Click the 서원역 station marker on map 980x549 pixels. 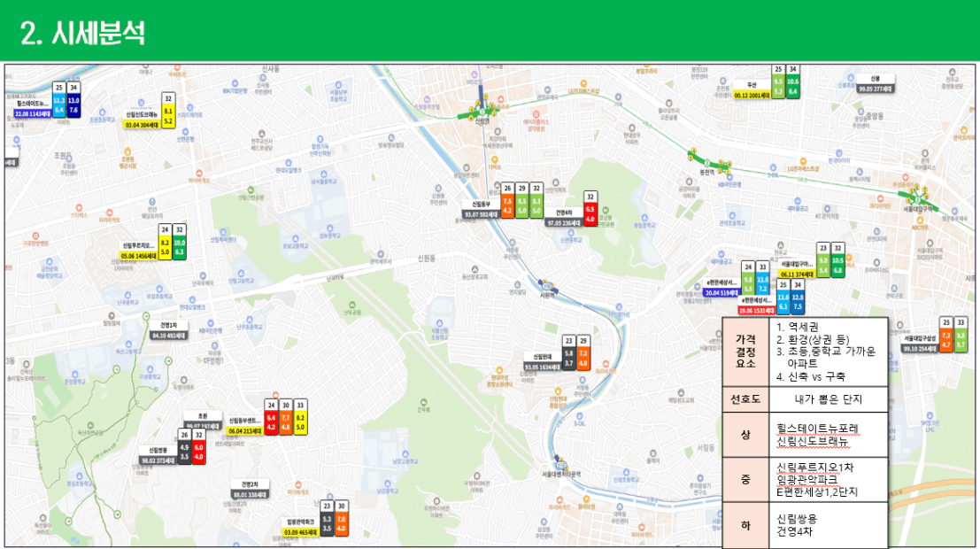coord(547,288)
